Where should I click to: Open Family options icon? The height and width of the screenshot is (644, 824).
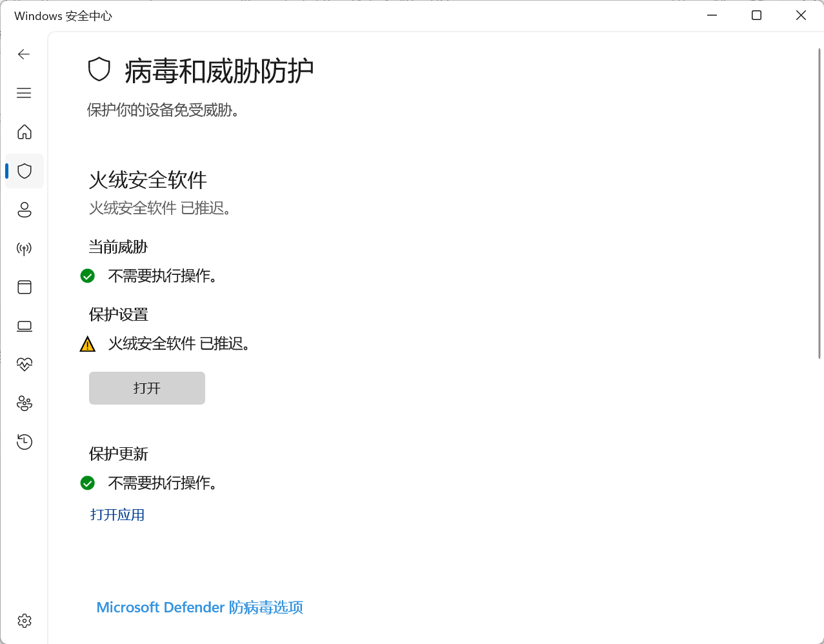25,403
